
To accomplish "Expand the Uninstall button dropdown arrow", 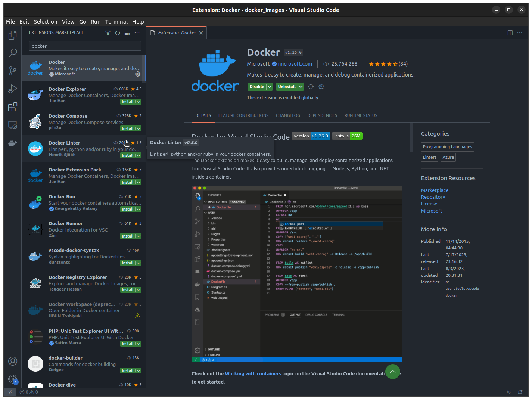I will (301, 86).
